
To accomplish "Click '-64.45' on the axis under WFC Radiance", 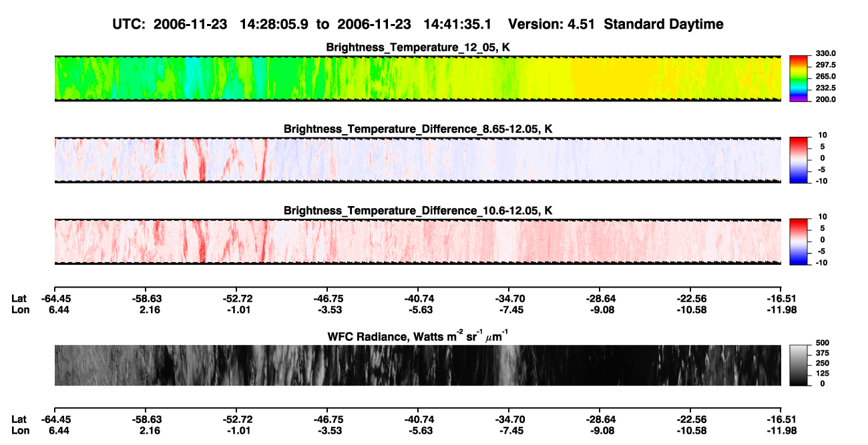I will click(55, 419).
